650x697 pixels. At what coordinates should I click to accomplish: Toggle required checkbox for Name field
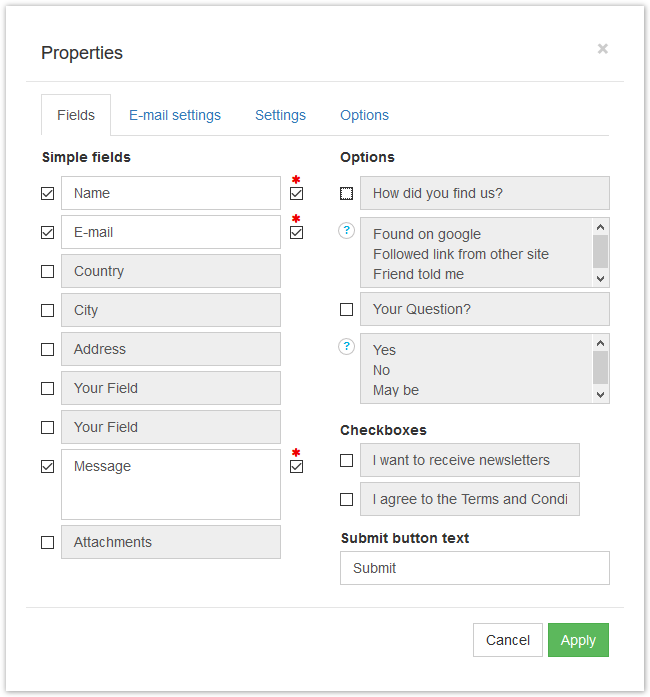[x=297, y=194]
